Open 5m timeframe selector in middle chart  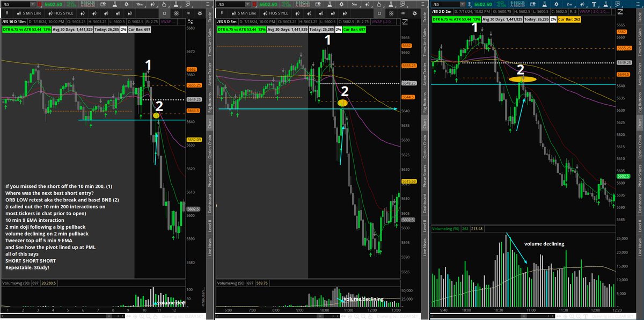[x=354, y=4]
